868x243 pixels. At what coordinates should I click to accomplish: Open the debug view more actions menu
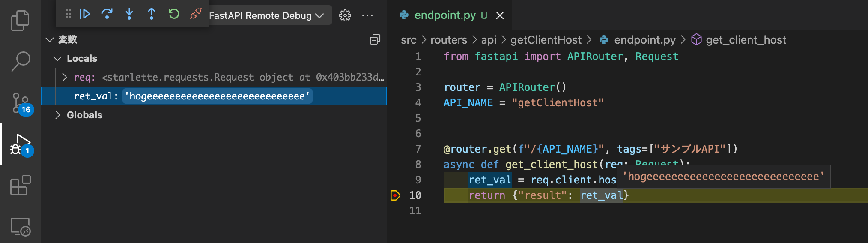(x=367, y=15)
